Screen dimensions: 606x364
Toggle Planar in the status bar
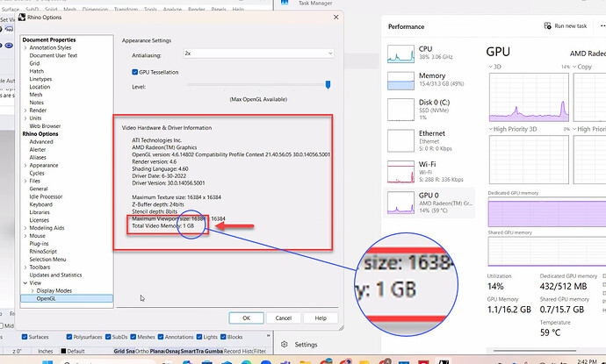click(157, 351)
